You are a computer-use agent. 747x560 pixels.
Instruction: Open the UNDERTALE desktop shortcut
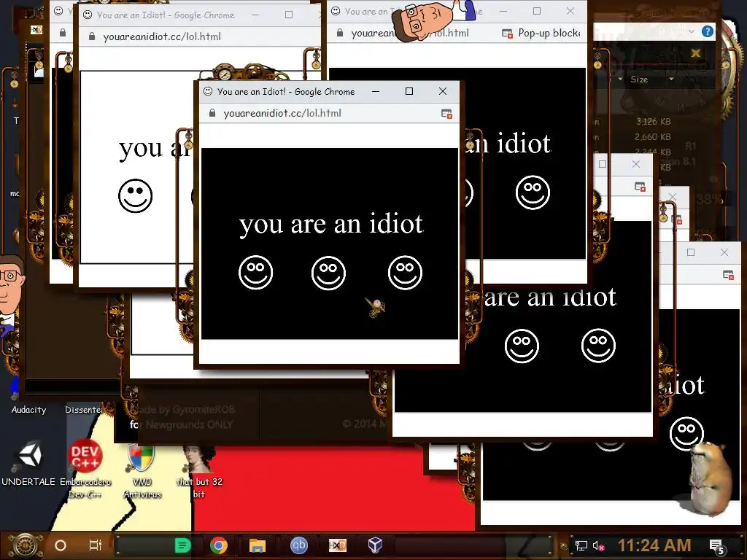coord(28,463)
